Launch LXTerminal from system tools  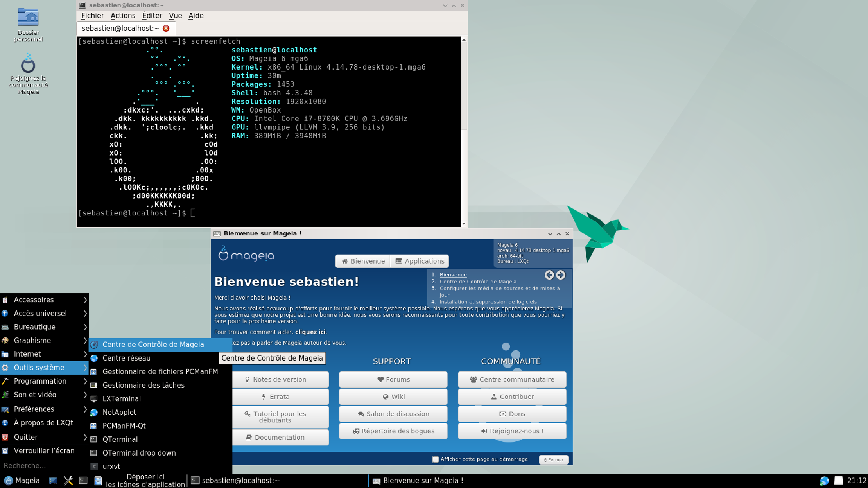[160, 399]
